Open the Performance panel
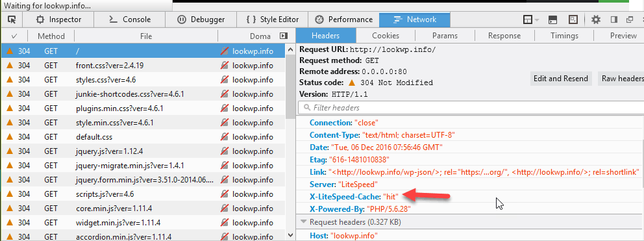 (x=343, y=19)
